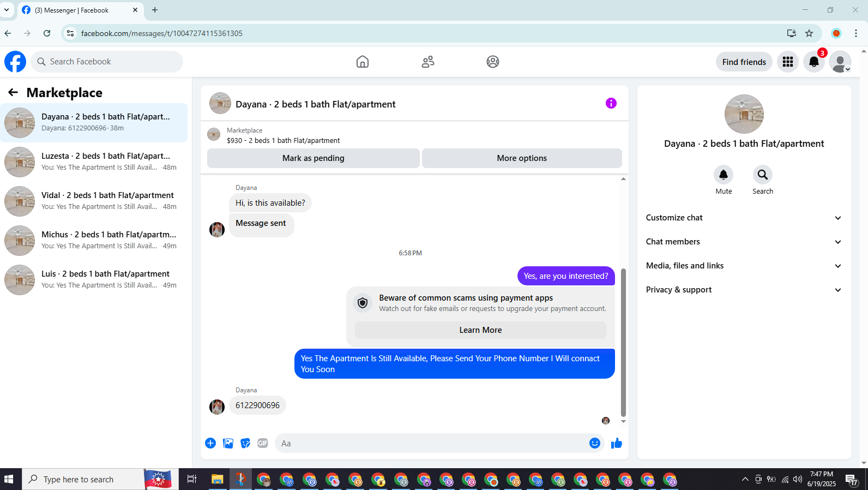Click the "Hi, is this available?" message
The height and width of the screenshot is (490, 868).
click(x=270, y=203)
